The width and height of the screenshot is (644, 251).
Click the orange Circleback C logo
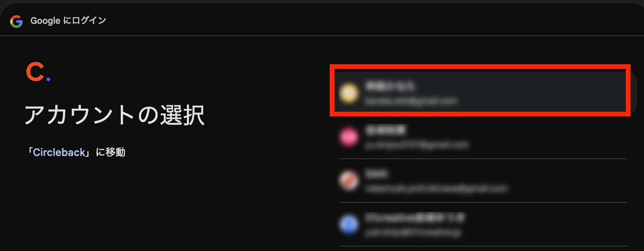click(38, 72)
